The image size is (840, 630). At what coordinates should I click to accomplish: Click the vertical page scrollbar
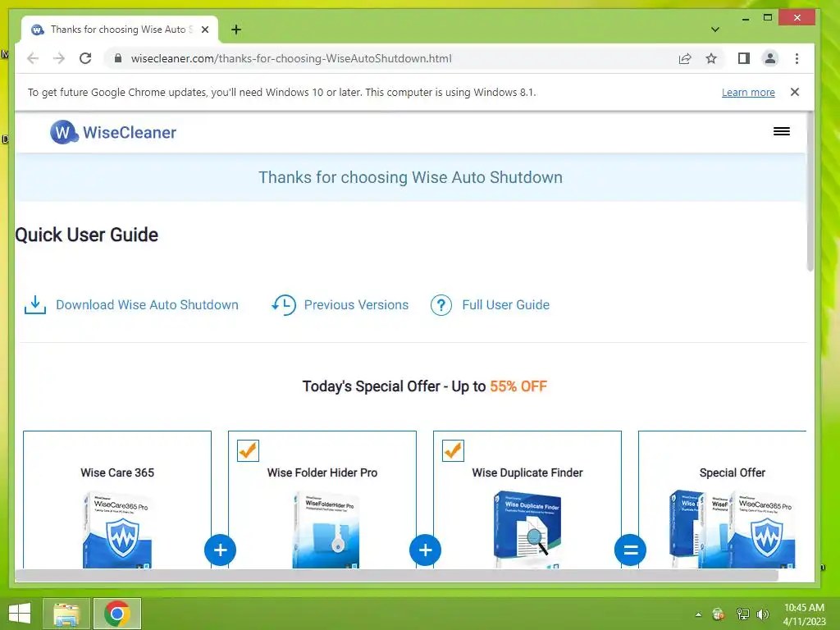pos(810,193)
